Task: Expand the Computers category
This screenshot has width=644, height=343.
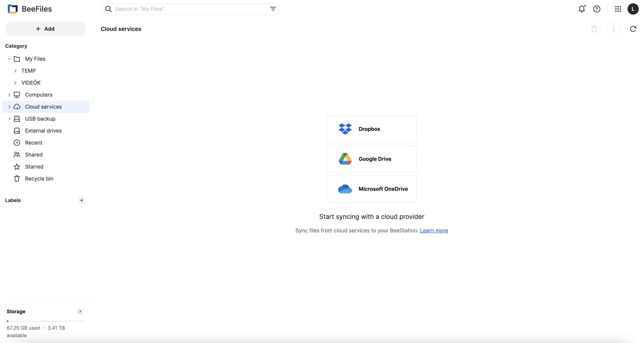Action: tap(9, 95)
